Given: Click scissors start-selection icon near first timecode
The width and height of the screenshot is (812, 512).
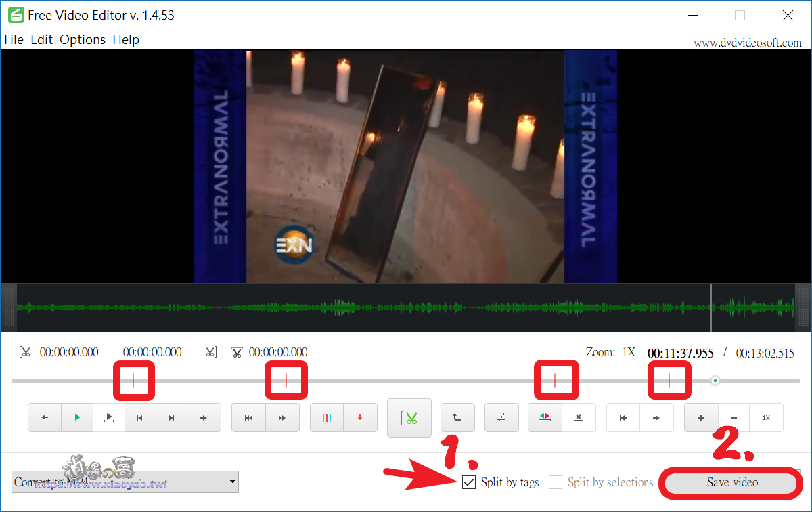Looking at the screenshot, I should click(26, 352).
